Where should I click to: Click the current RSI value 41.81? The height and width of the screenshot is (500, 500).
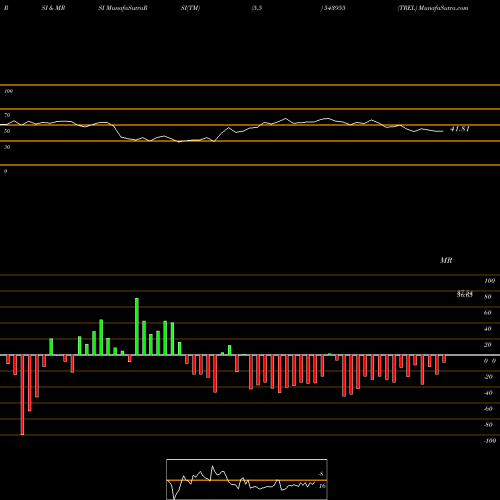pyautogui.click(x=460, y=129)
